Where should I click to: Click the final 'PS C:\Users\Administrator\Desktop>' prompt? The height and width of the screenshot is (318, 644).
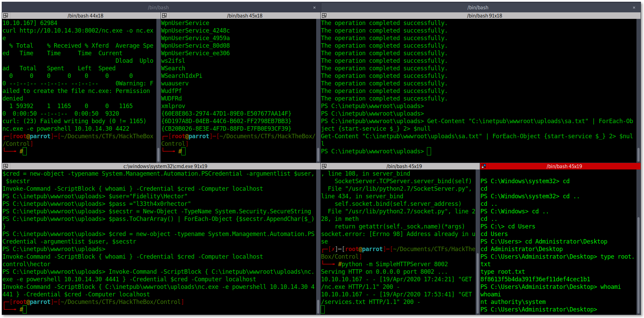(539, 309)
